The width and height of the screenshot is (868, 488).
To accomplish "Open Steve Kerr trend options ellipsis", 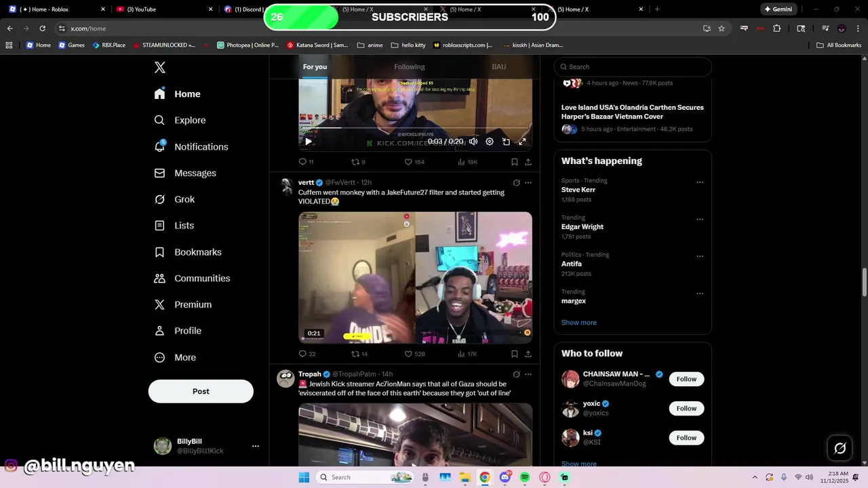I will 700,182.
